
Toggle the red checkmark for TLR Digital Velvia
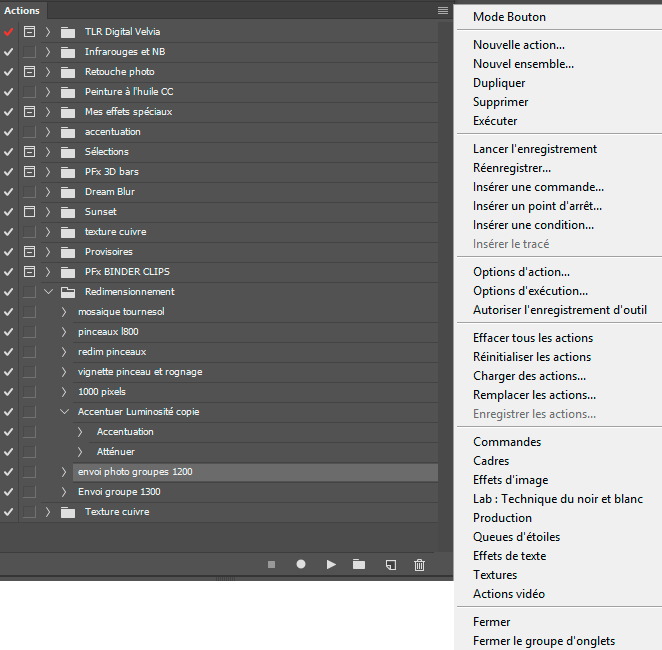(9, 32)
